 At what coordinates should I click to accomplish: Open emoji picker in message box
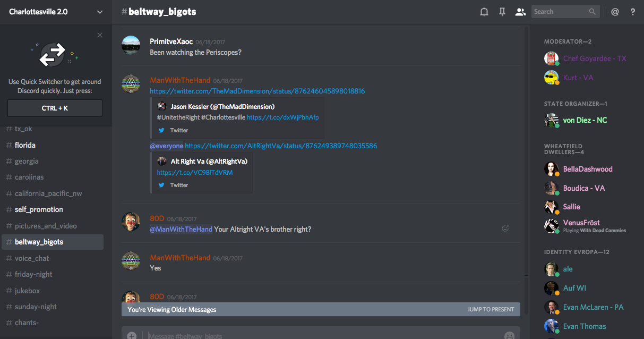pyautogui.click(x=509, y=335)
